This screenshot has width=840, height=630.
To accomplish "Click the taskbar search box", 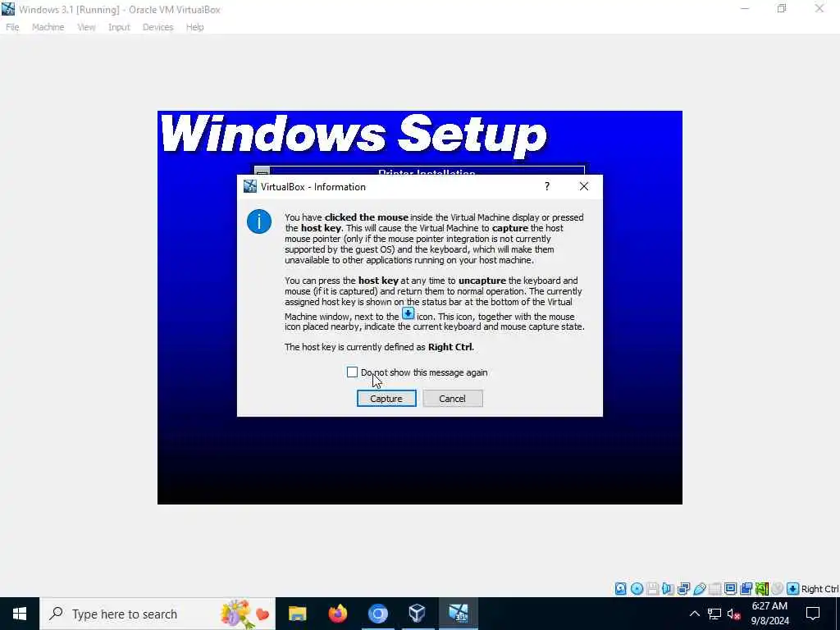I will point(157,614).
